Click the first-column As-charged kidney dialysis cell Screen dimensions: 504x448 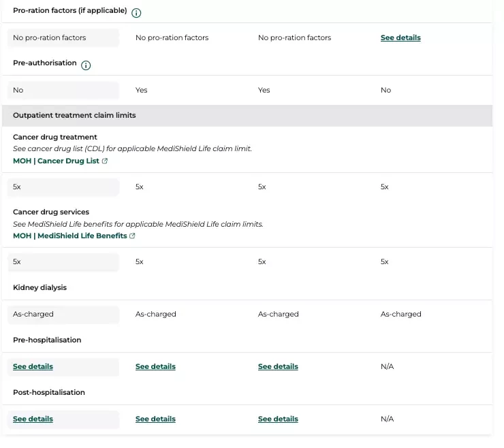click(x=63, y=315)
